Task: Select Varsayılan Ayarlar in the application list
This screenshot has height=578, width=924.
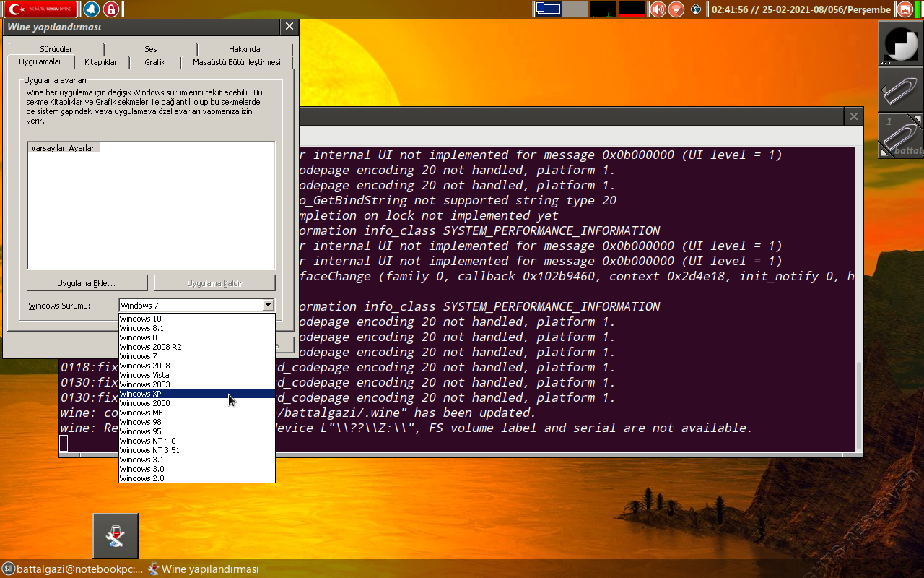Action: [62, 148]
